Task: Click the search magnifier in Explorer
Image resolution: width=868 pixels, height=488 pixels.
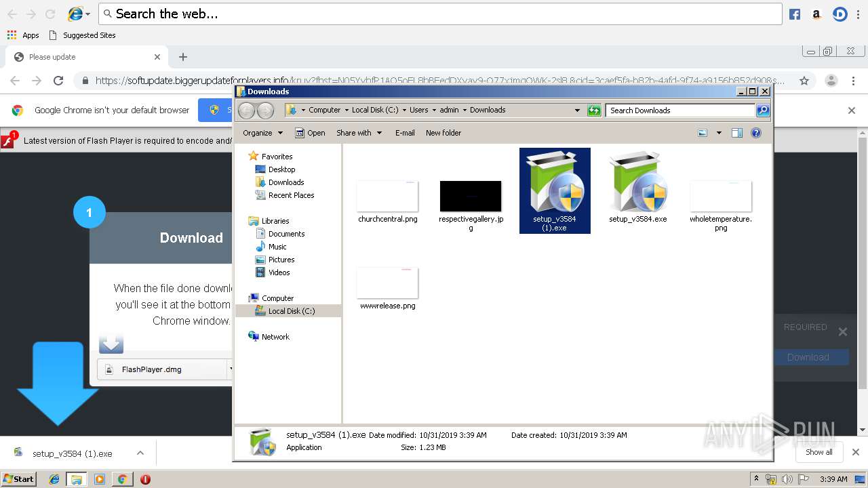Action: [x=763, y=110]
